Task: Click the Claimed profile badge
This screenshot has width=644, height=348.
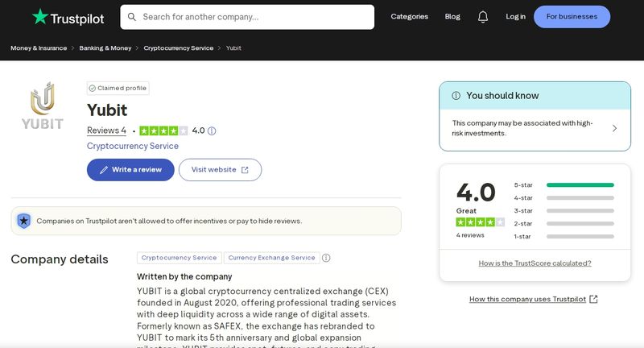Action: click(x=118, y=89)
